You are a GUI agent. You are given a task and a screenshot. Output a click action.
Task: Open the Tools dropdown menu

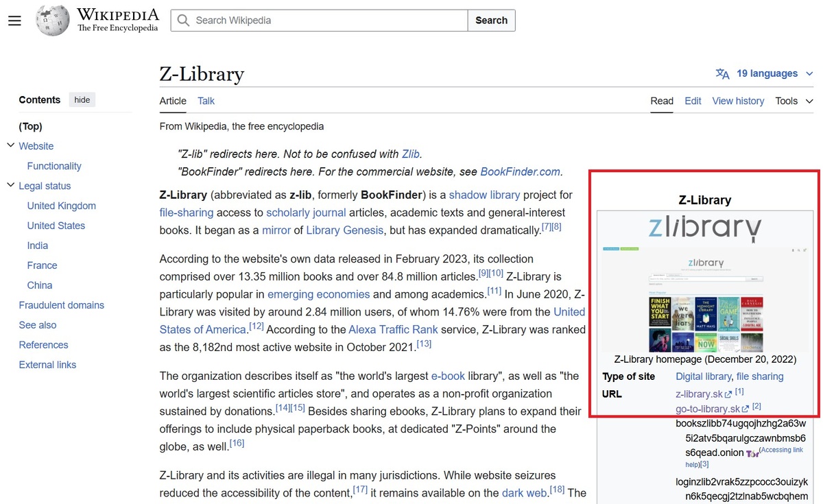point(794,101)
